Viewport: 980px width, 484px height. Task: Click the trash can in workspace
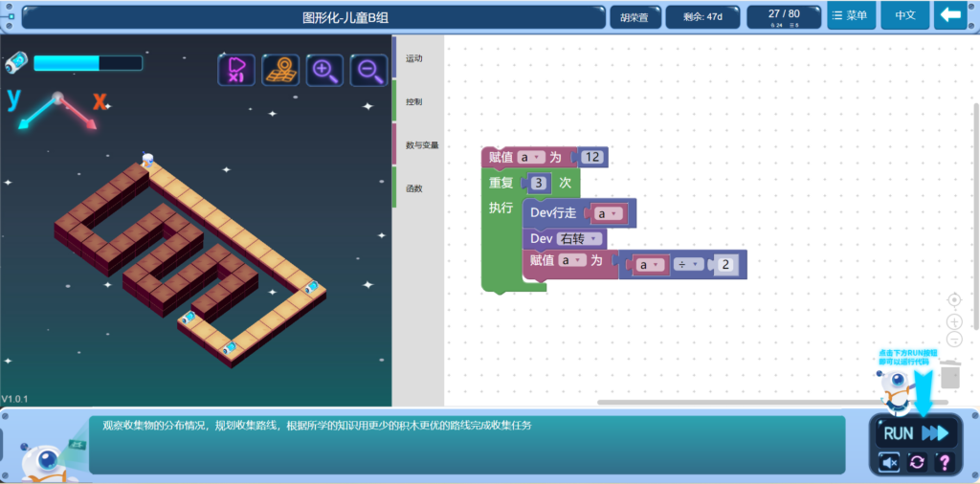(x=949, y=375)
